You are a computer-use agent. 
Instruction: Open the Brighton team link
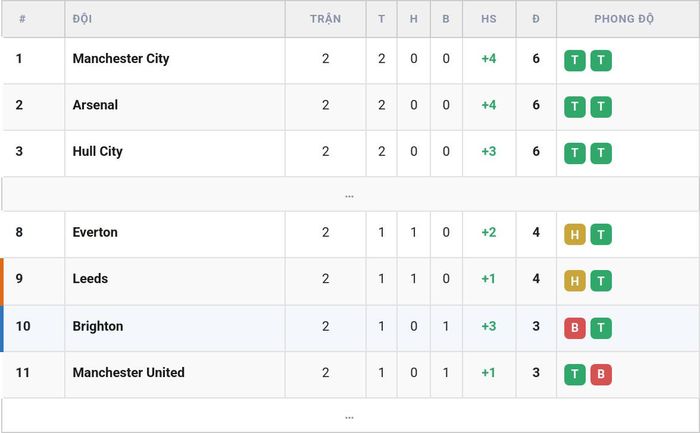(98, 326)
